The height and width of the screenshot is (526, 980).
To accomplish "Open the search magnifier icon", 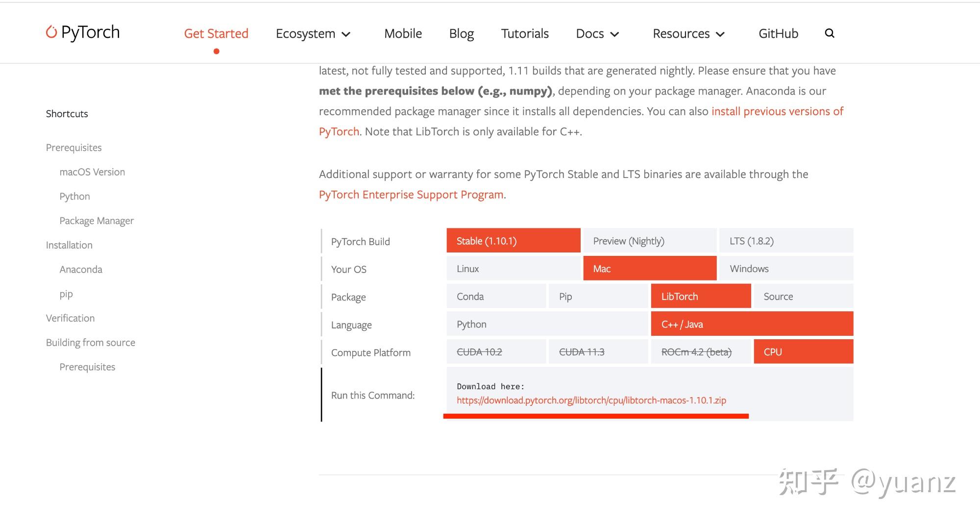I will tap(829, 33).
